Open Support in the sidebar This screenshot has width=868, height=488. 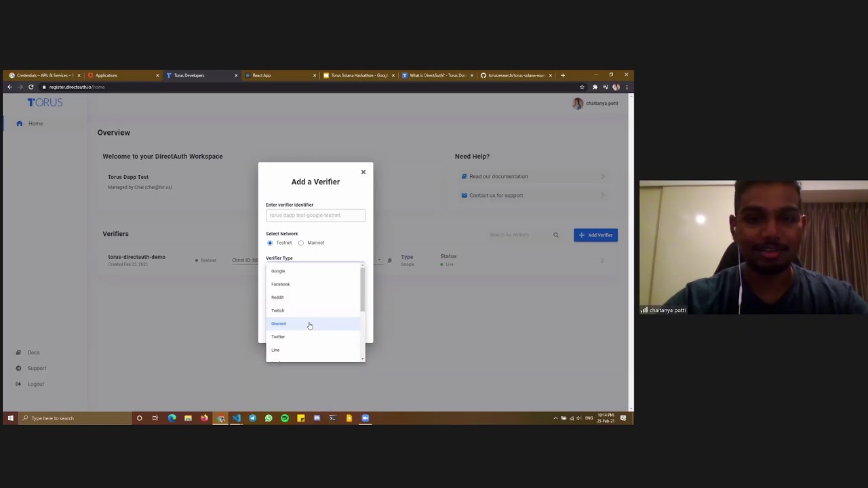point(37,368)
